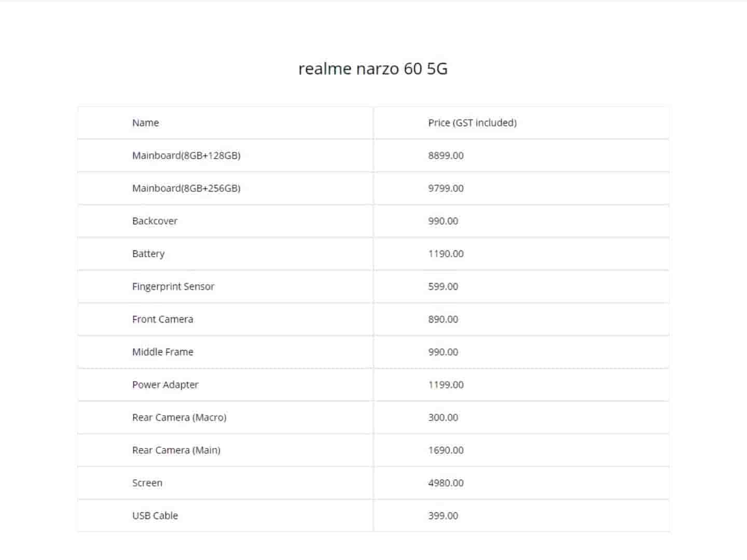Select the Fingerprint Sensor entry

click(173, 286)
